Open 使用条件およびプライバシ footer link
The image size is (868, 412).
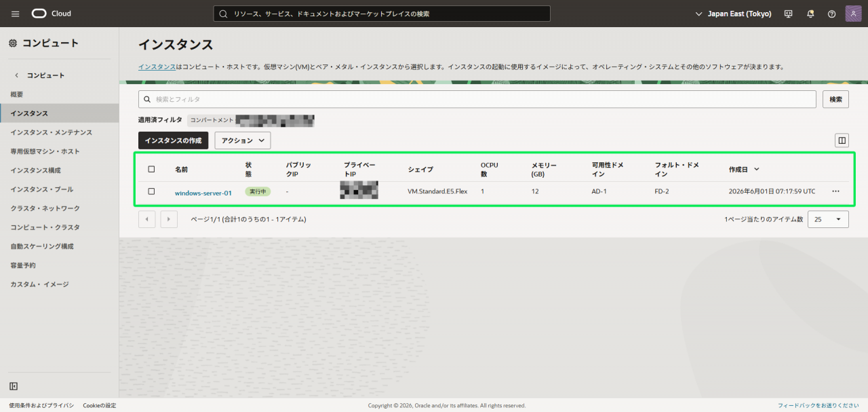pos(41,405)
